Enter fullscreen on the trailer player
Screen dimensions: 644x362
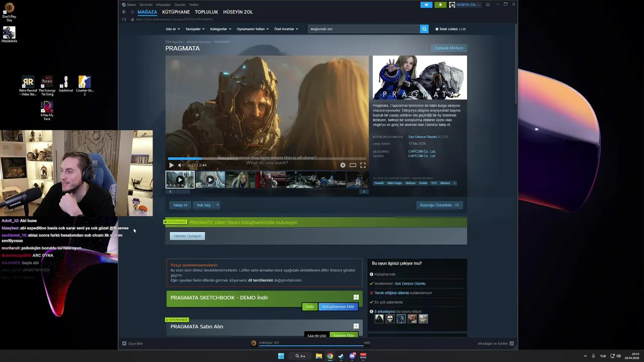pyautogui.click(x=363, y=165)
